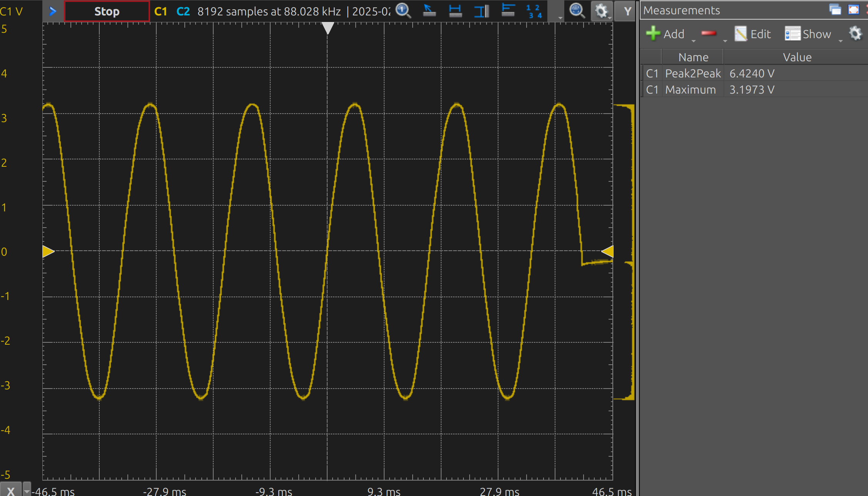
Task: Click the Show measurements button
Action: click(808, 34)
